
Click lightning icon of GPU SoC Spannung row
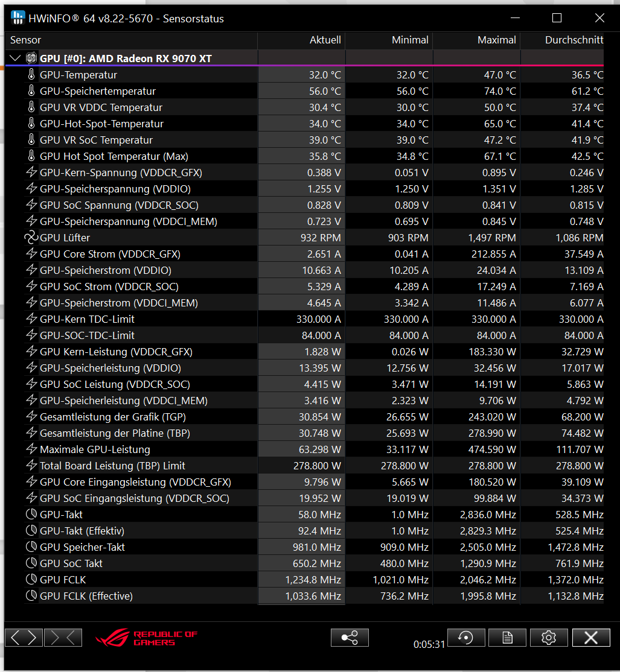click(31, 205)
